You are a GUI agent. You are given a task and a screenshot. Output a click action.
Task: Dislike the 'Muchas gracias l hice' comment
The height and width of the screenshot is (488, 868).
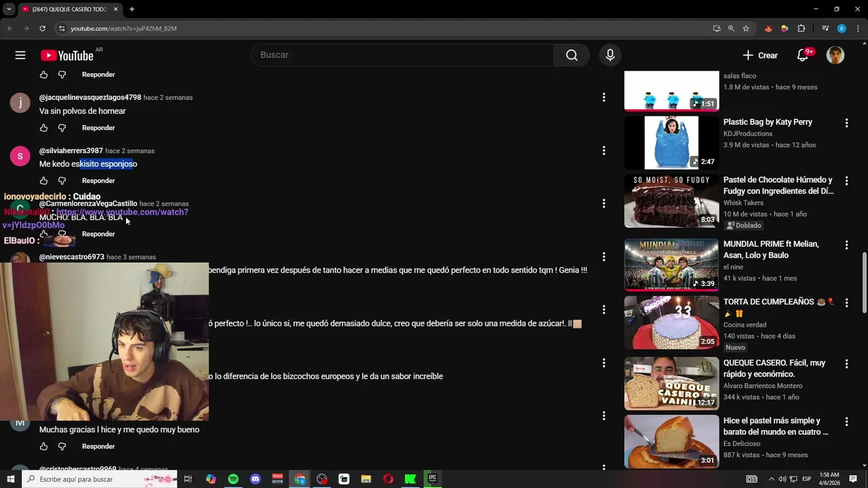(x=62, y=447)
